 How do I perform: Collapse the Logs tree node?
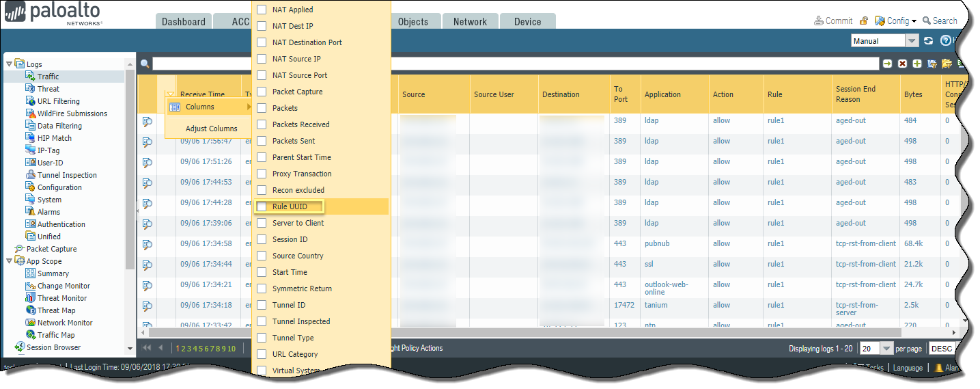coord(9,64)
